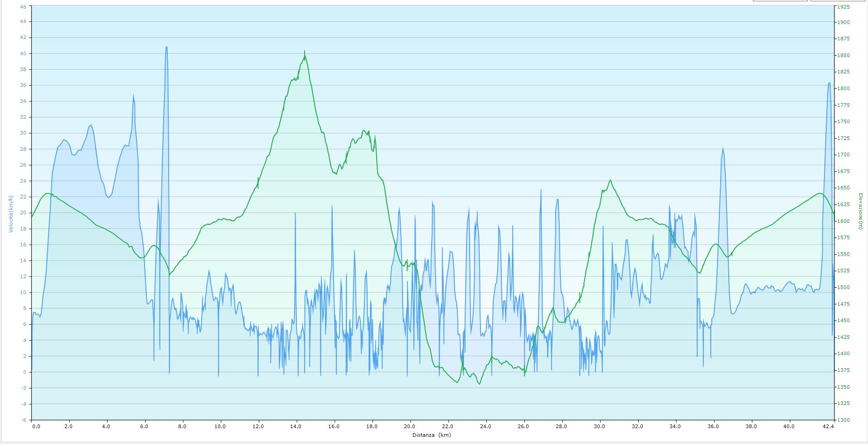Viewport: 868px width, 444px height.
Task: Click the 14.0 tick on distance axis
Action: point(296,426)
